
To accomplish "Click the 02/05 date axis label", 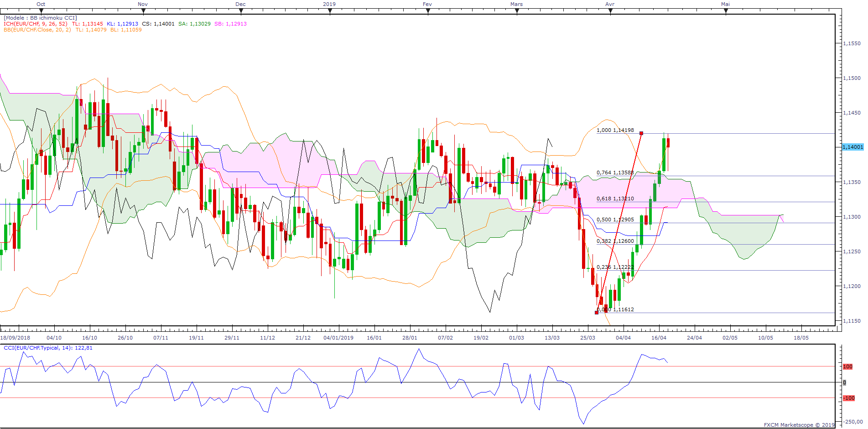I will (730, 338).
